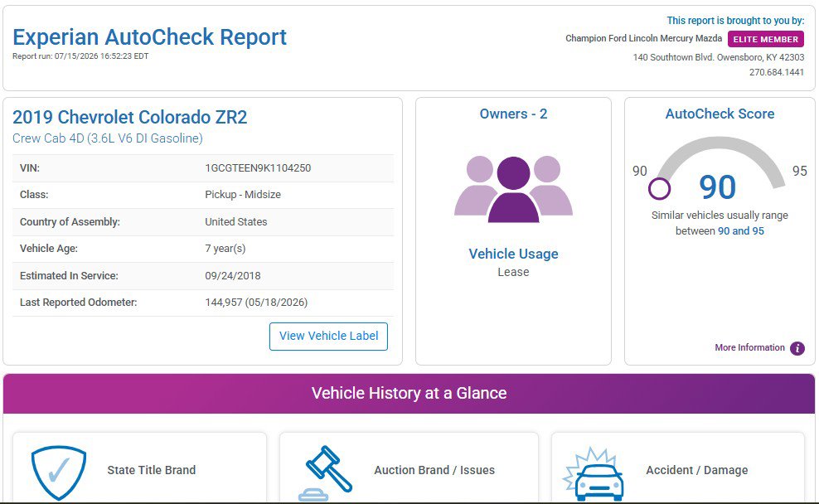Click the report run timestamp
Screen dimensions: 819x504
pyautogui.click(x=80, y=56)
